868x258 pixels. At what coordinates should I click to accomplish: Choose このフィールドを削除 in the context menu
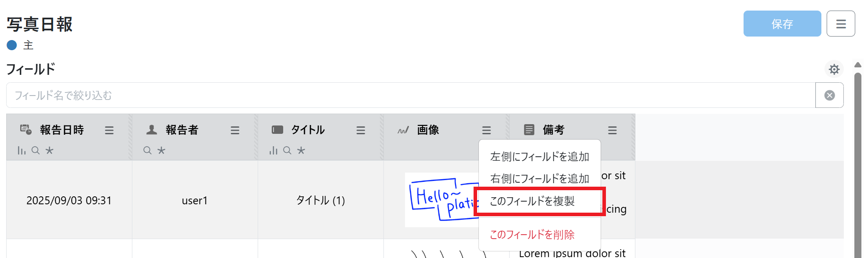pyautogui.click(x=532, y=235)
